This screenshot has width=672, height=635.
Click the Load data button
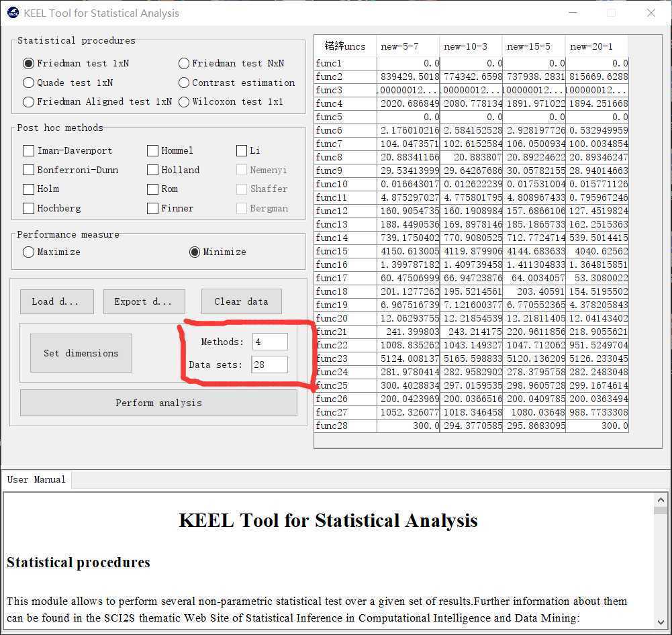[57, 301]
